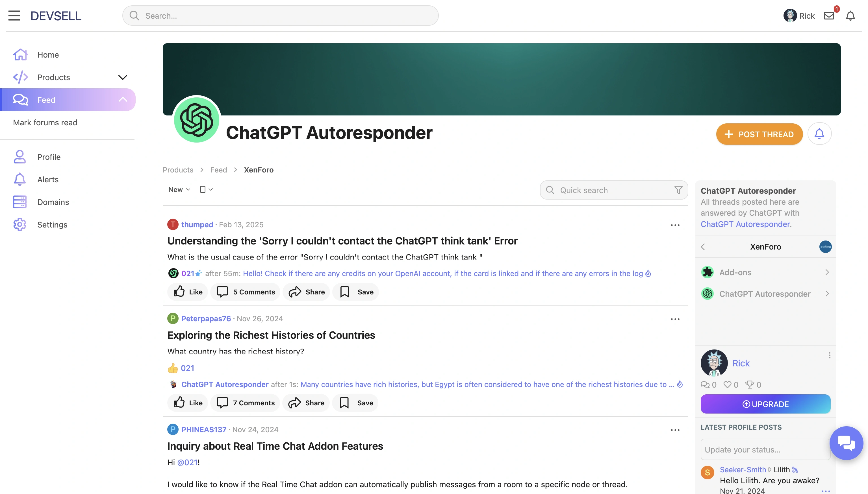Click the Alerts bell sidebar icon
This screenshot has width=868, height=494.
pyautogui.click(x=20, y=179)
